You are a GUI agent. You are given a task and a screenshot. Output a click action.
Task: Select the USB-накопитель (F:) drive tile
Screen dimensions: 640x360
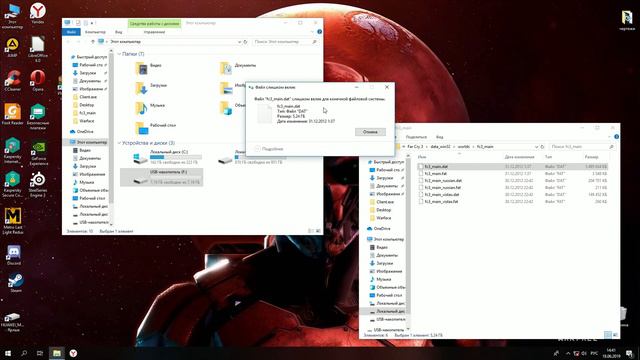162,177
